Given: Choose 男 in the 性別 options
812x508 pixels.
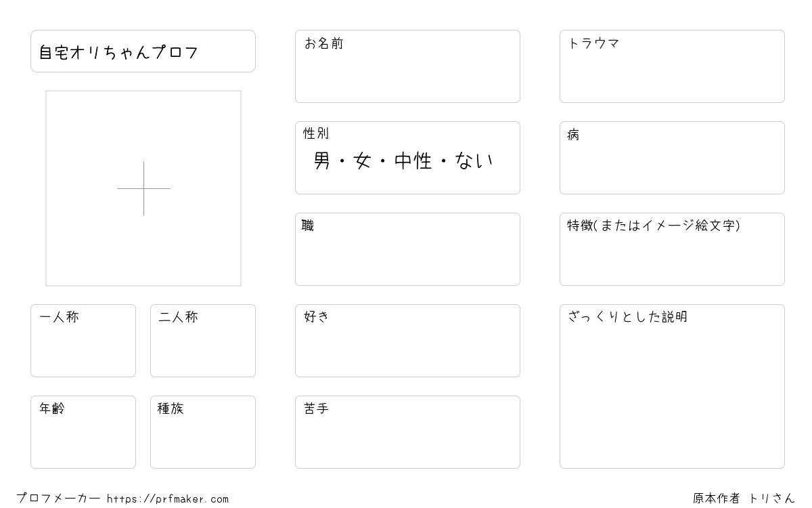Looking at the screenshot, I should coord(322,161).
